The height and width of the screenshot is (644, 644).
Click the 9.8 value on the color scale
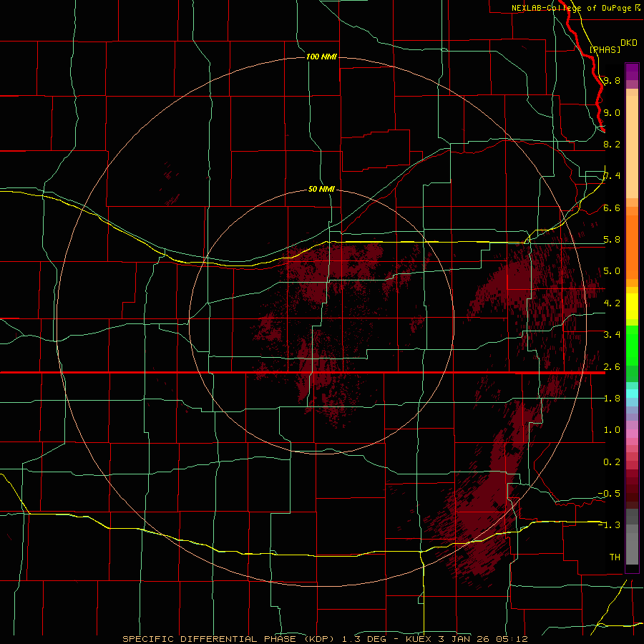coord(612,80)
